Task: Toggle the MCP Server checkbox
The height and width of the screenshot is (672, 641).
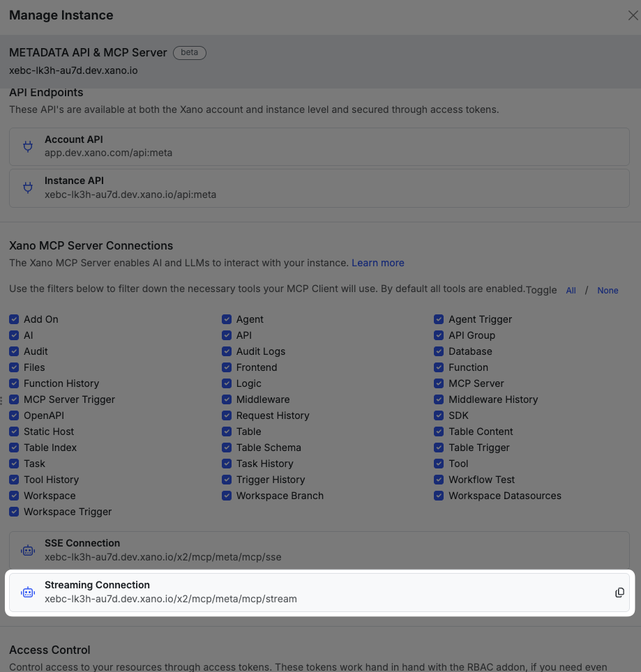Action: pos(439,383)
